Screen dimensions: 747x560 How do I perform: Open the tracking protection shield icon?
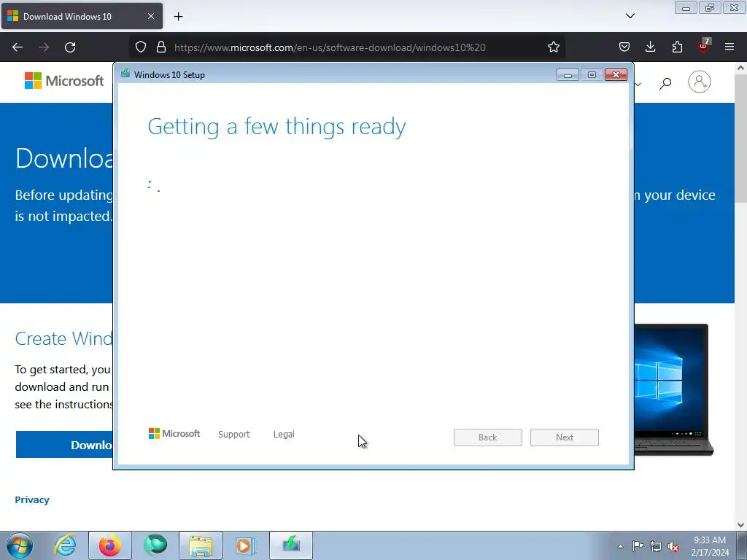coord(141,47)
